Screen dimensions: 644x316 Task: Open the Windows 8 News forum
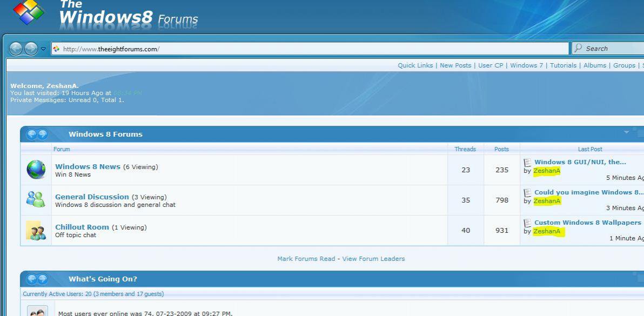coord(88,166)
